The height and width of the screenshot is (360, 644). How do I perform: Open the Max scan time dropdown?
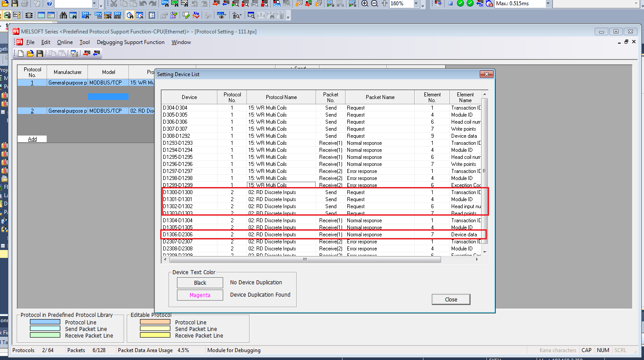pos(548,4)
